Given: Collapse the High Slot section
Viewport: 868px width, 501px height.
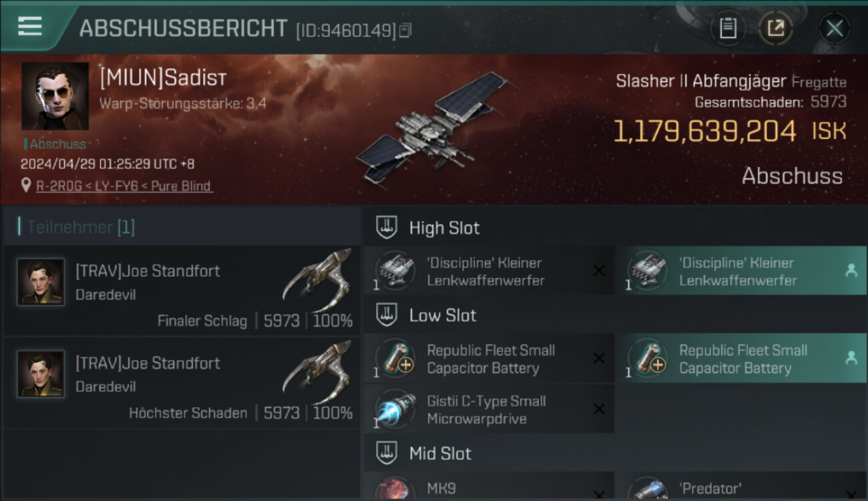Looking at the screenshot, I should [x=387, y=228].
